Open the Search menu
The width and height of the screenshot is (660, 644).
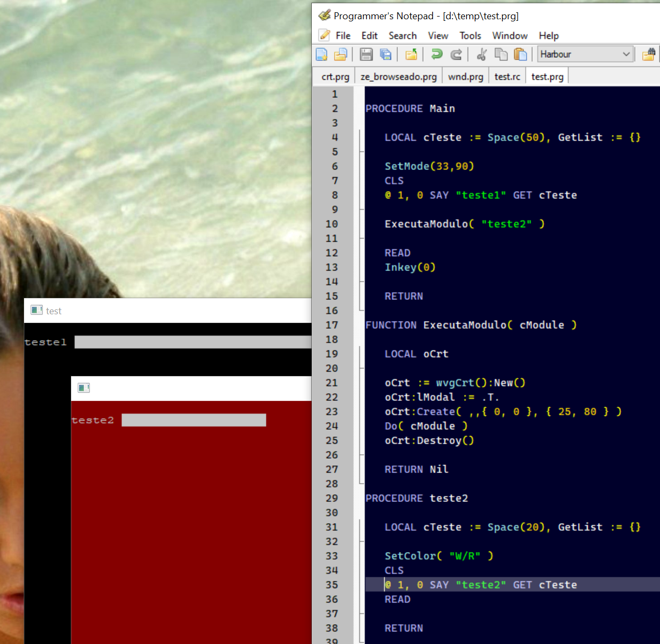click(x=402, y=36)
